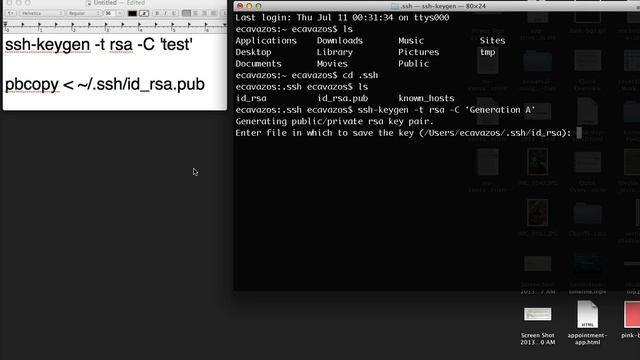Select the appointment-app.html desktop file

[x=587, y=323]
